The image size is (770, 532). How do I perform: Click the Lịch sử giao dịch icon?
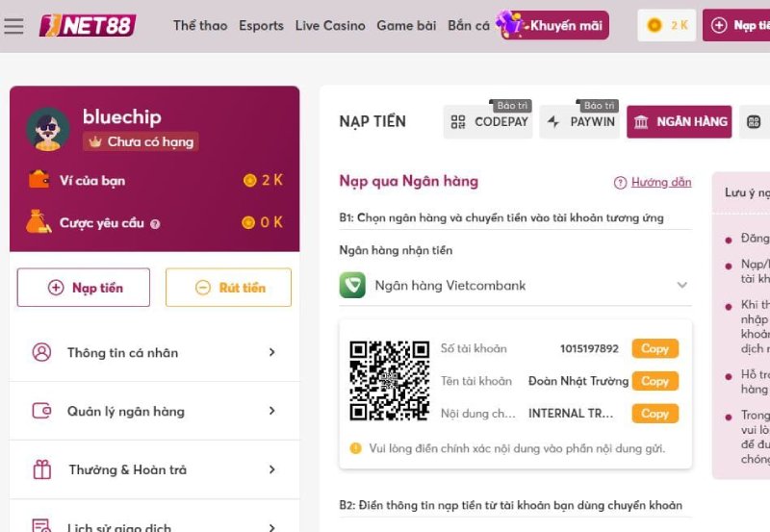[x=41, y=525]
